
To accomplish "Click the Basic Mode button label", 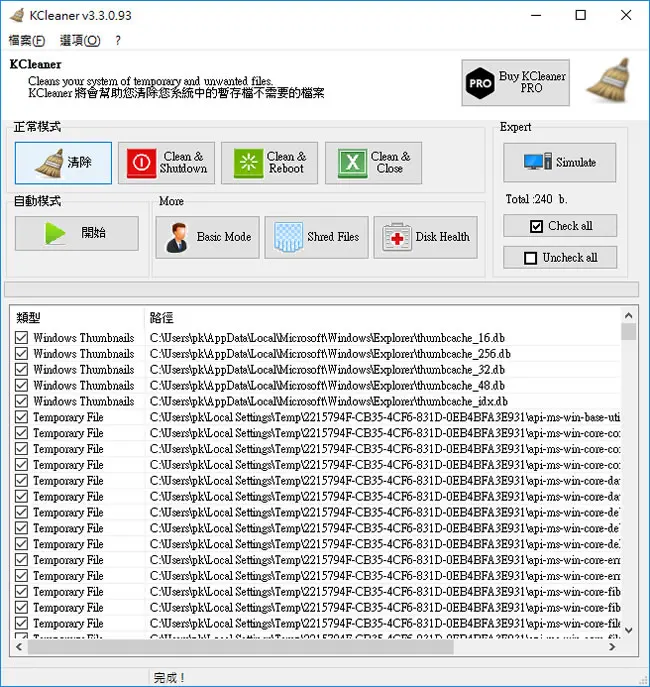I will (224, 237).
